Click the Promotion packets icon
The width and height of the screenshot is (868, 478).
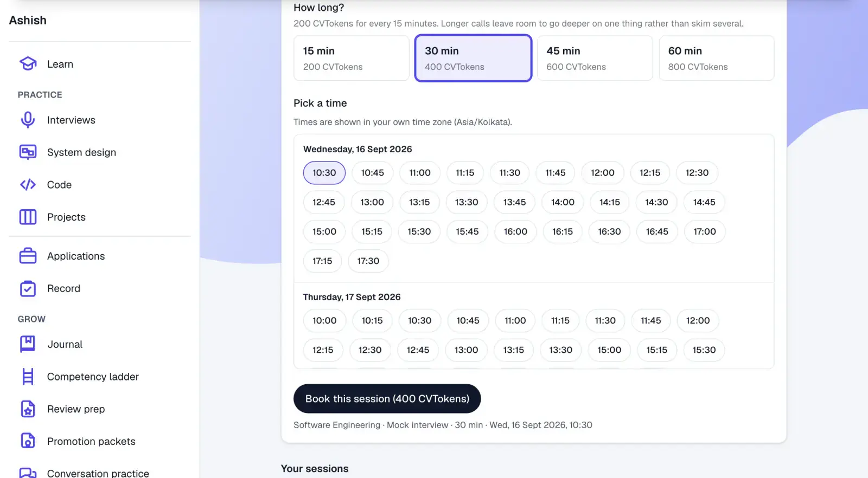coord(28,441)
